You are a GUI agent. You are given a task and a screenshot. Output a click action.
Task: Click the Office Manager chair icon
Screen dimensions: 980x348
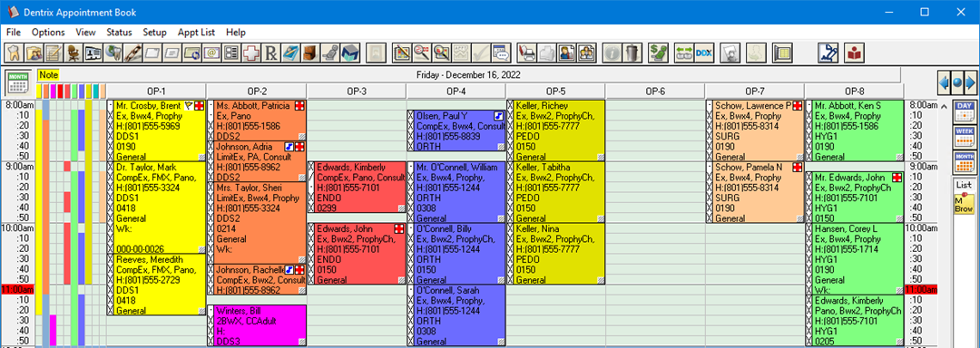pyautogui.click(x=73, y=53)
